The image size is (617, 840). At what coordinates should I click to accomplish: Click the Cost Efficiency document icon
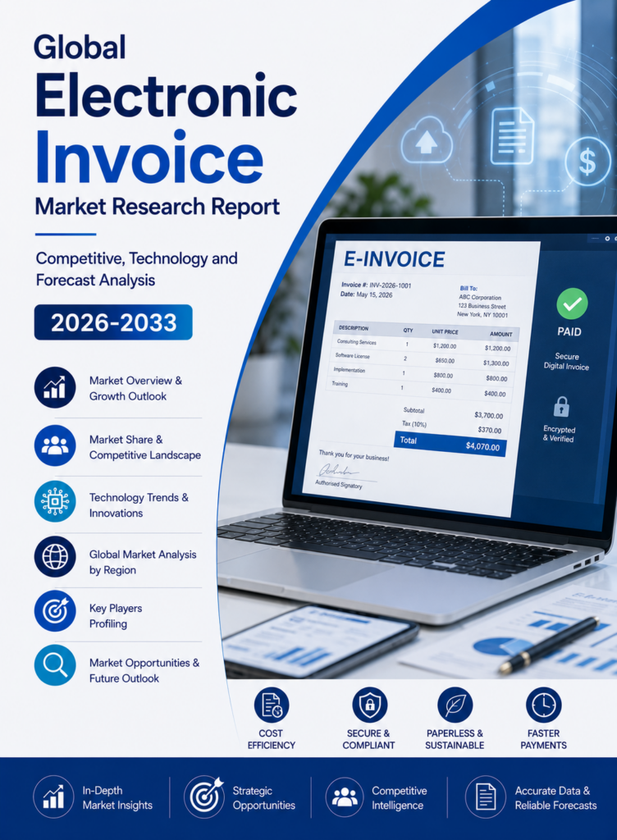pyautogui.click(x=272, y=705)
